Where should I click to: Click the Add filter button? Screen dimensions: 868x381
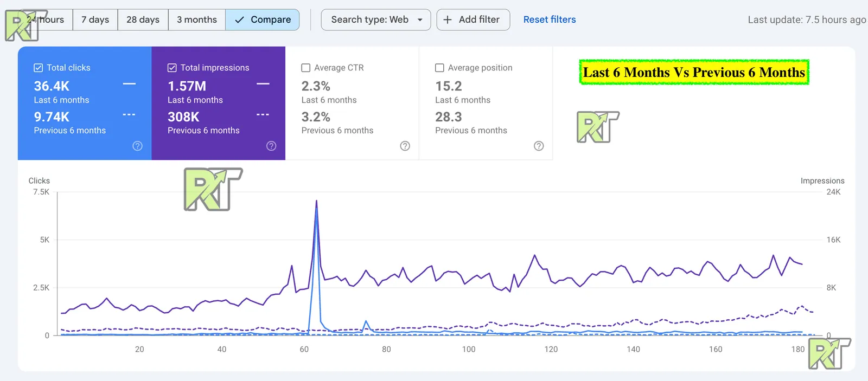[x=473, y=20]
